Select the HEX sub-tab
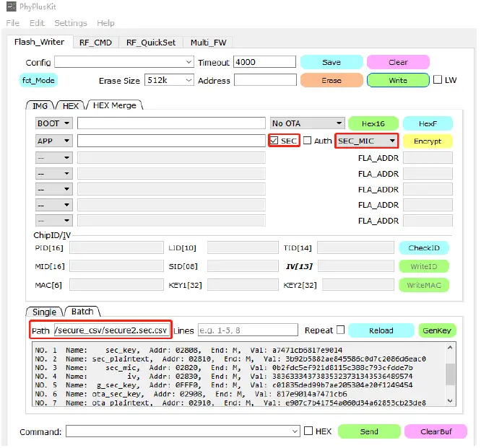Image resolution: width=481 pixels, height=448 pixels. [71, 106]
